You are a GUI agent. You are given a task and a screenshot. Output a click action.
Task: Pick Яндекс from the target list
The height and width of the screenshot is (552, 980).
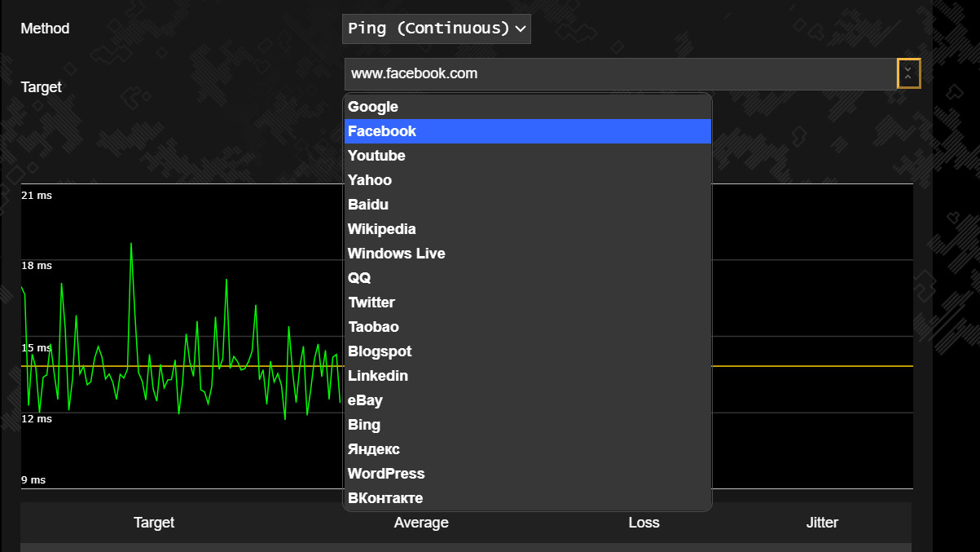click(527, 449)
